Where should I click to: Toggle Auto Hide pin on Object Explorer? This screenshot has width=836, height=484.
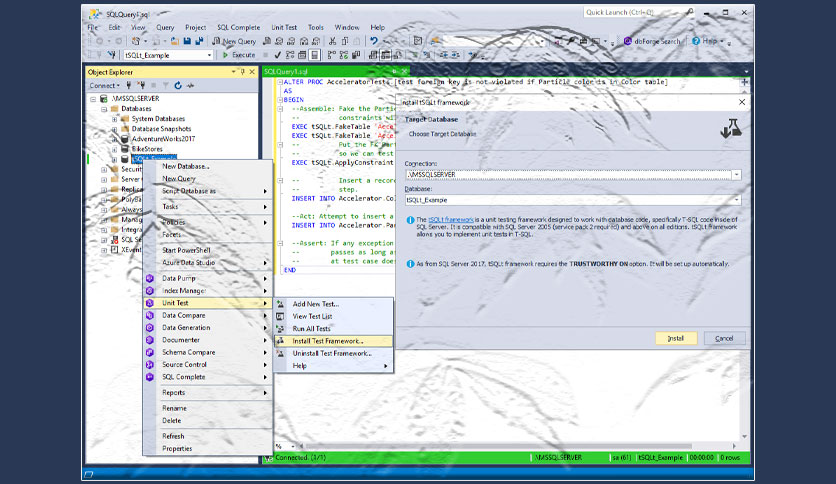(243, 71)
